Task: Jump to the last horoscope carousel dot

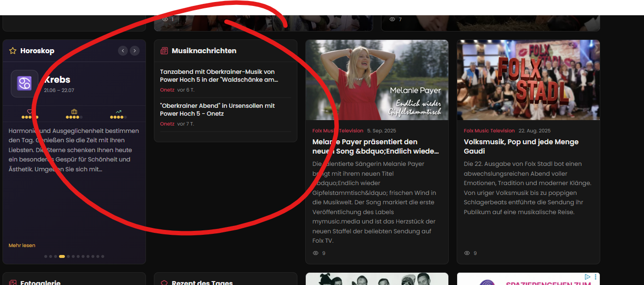Action: [103, 256]
